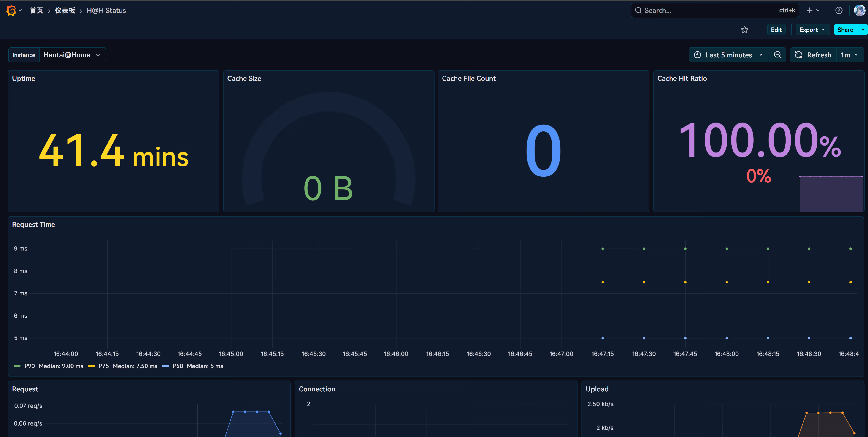The height and width of the screenshot is (437, 868).
Task: Click the Edit dashboard button
Action: click(776, 30)
